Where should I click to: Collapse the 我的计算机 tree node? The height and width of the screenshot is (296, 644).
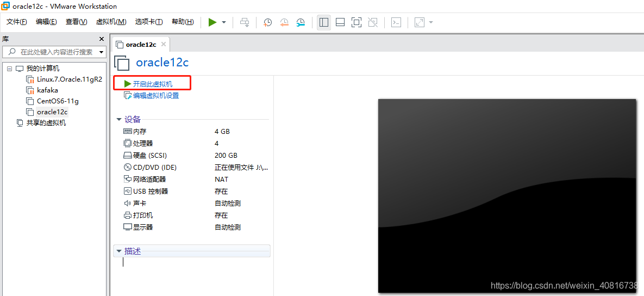point(9,69)
